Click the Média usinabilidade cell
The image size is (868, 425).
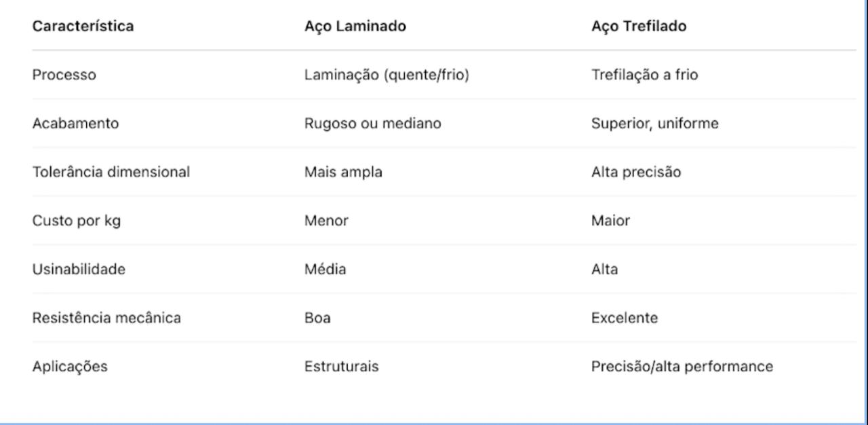click(325, 270)
